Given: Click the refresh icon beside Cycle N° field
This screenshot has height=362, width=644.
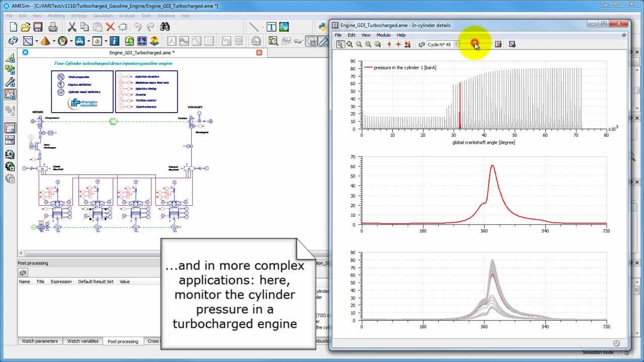Looking at the screenshot, I should [422, 44].
